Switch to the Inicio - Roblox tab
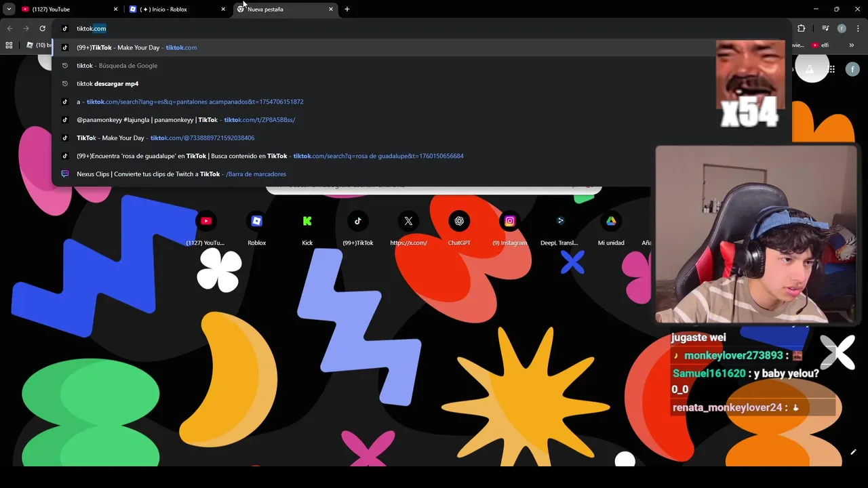868x488 pixels. [178, 9]
